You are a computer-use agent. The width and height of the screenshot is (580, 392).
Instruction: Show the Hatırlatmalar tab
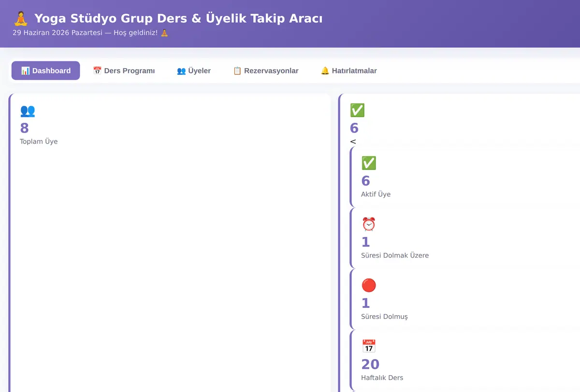(x=348, y=71)
